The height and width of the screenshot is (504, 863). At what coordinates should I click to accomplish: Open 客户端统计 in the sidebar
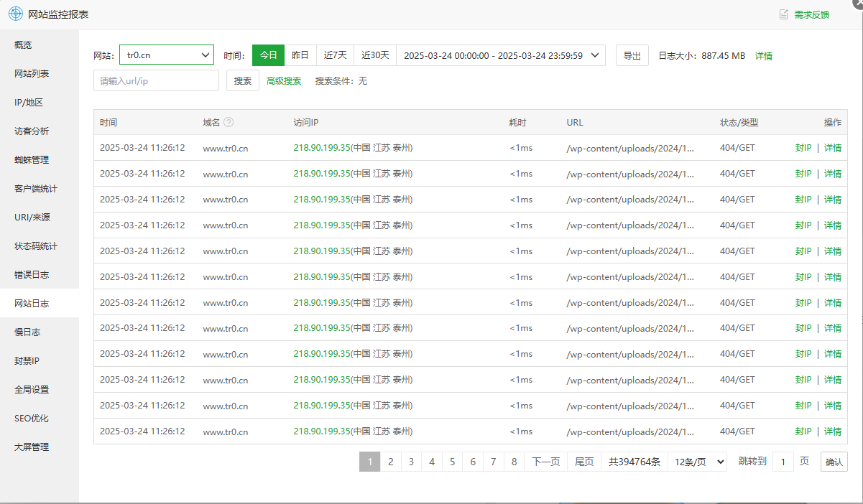tap(40, 189)
